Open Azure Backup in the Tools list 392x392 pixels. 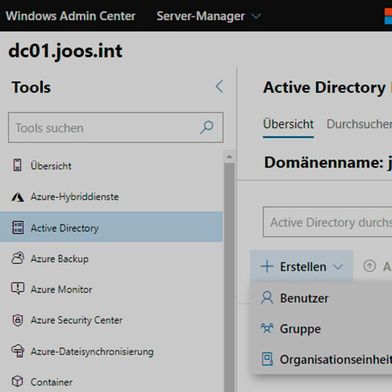[111, 259]
